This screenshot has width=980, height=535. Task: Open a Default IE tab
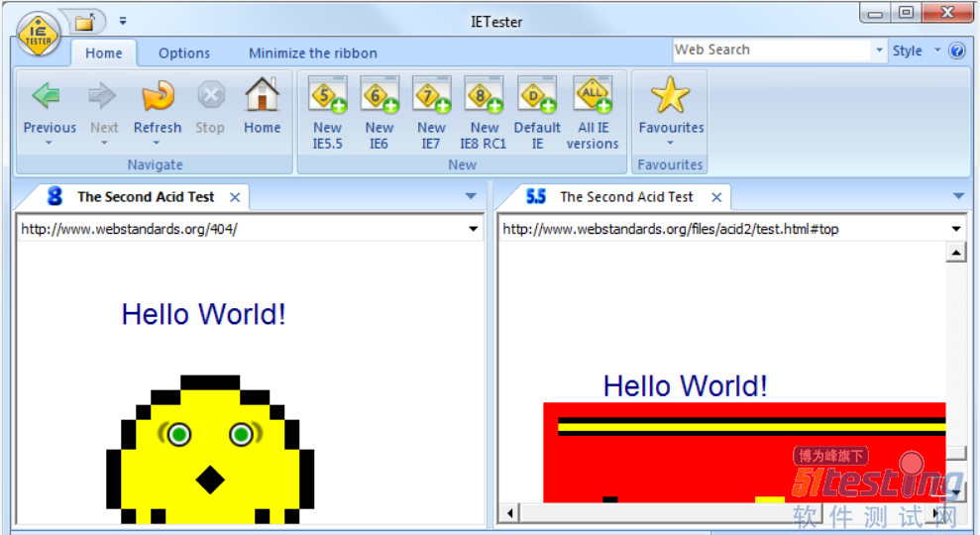tap(537, 96)
